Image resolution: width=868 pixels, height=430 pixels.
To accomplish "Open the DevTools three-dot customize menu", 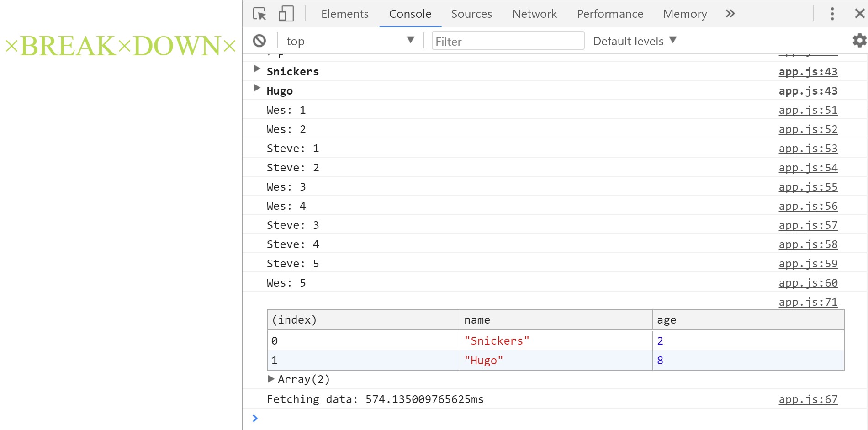I will tap(832, 14).
